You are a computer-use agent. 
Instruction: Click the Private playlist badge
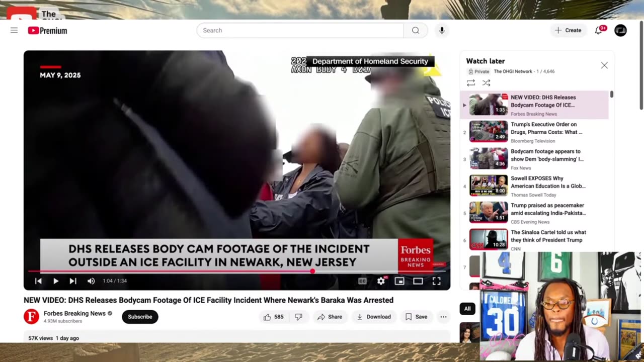pos(478,71)
